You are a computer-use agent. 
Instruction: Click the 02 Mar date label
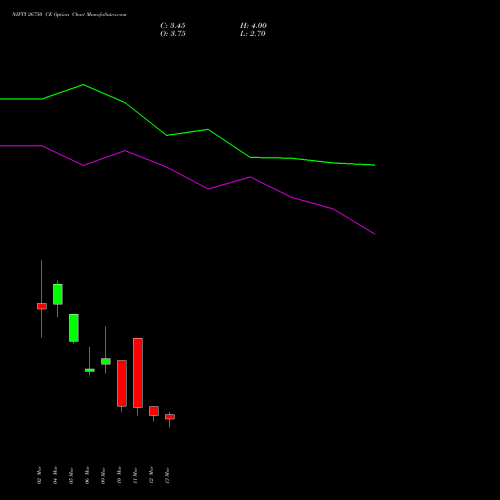coord(39,475)
